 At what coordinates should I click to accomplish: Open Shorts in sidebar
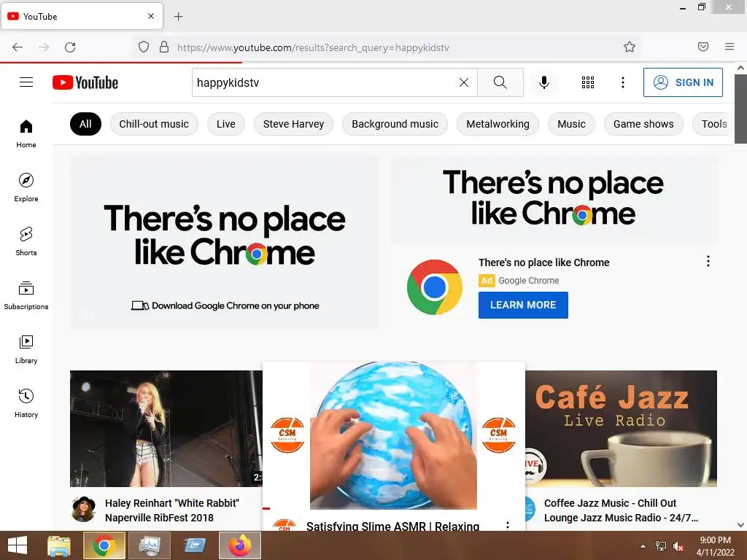[x=26, y=241]
